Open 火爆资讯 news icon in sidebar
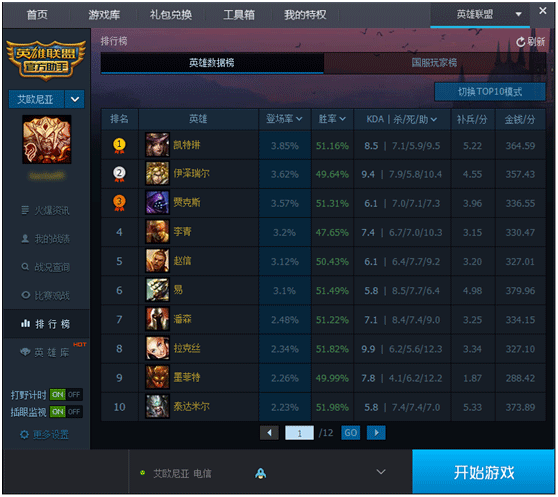Screen dimensions: 558x497 tap(25, 210)
